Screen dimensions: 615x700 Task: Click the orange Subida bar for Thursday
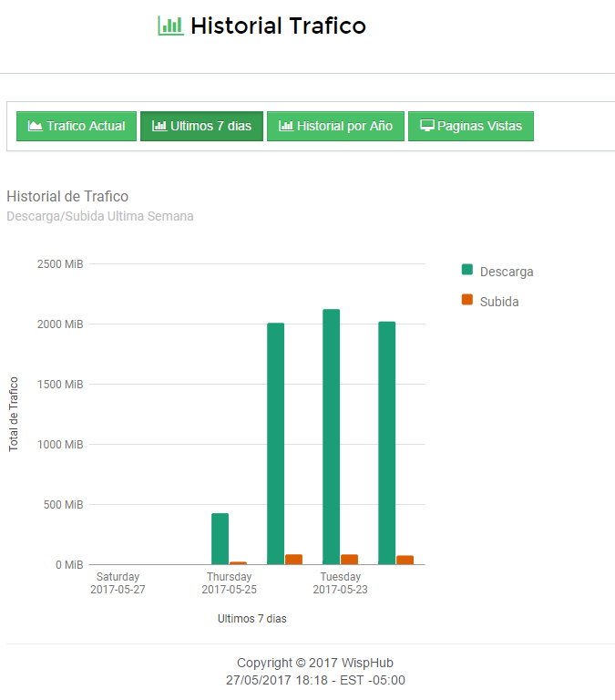coord(238,562)
